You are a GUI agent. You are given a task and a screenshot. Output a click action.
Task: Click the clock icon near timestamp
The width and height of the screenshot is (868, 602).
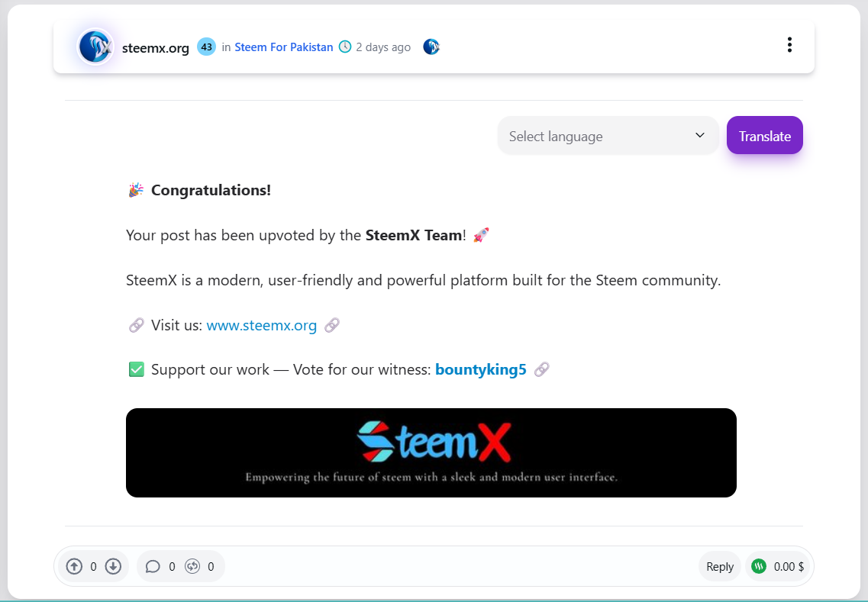(345, 47)
